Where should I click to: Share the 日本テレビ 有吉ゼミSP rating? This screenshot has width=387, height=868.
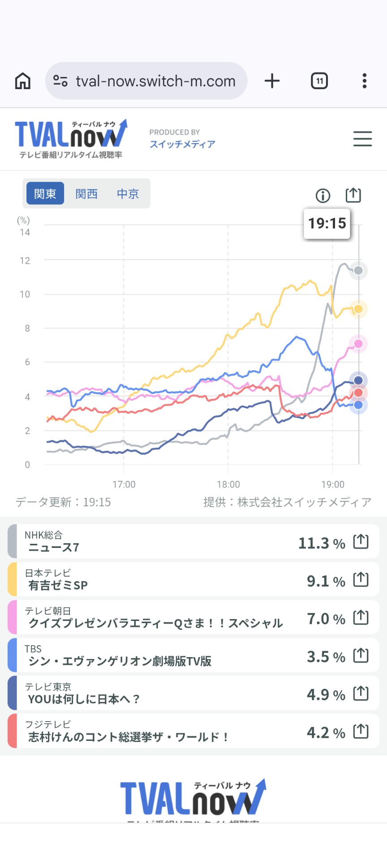click(361, 580)
